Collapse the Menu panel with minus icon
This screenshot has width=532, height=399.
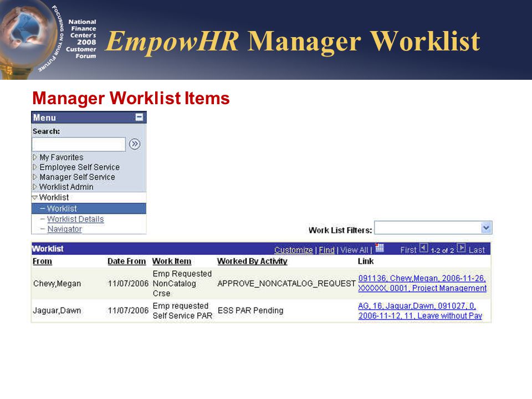[139, 117]
